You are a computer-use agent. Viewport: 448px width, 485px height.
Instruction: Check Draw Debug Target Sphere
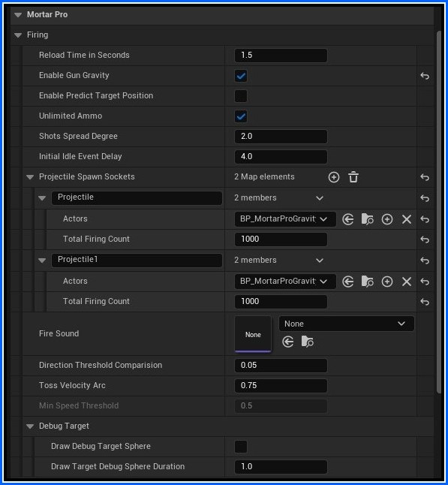click(x=241, y=447)
